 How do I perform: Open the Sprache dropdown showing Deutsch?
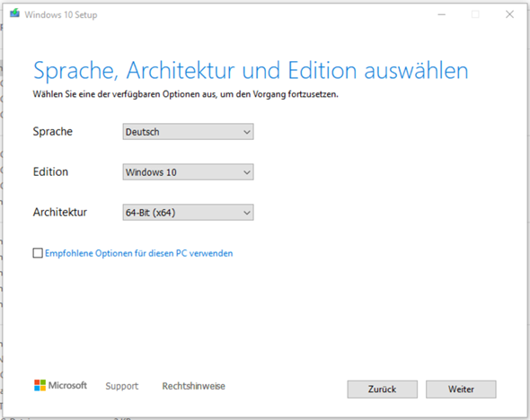point(188,131)
